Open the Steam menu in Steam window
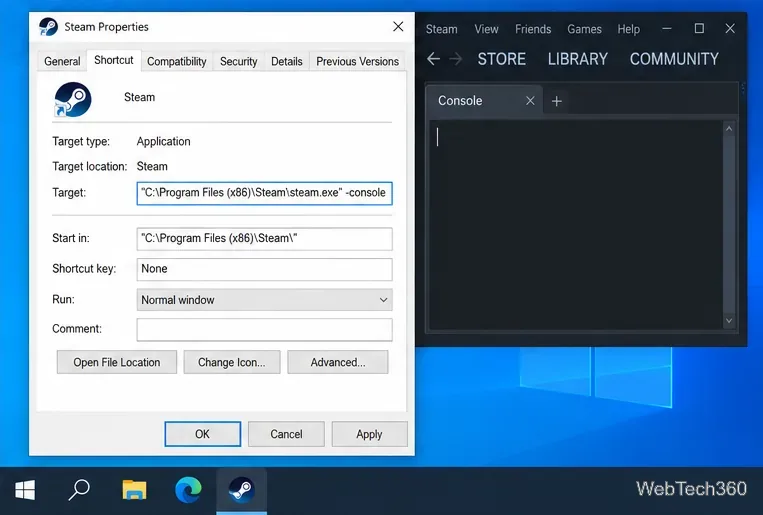This screenshot has width=763, height=515. pyautogui.click(x=441, y=29)
